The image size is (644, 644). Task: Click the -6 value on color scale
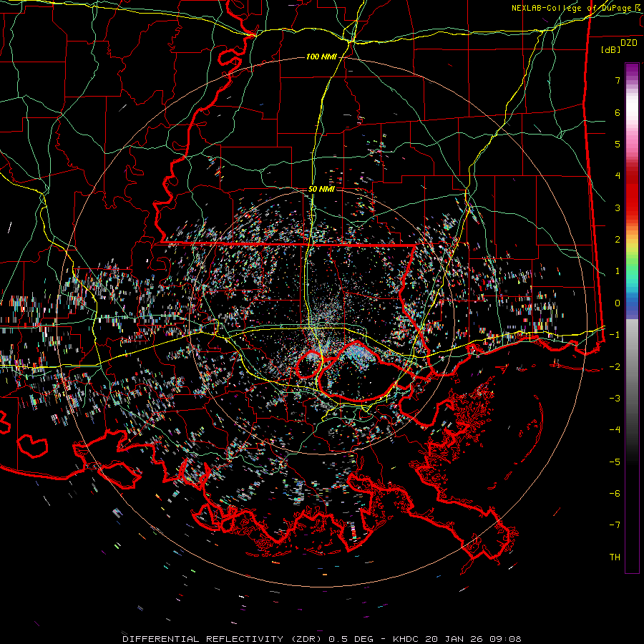click(615, 494)
